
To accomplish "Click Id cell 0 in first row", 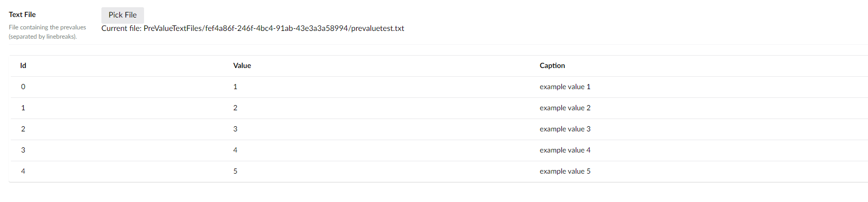I will click(x=23, y=87).
